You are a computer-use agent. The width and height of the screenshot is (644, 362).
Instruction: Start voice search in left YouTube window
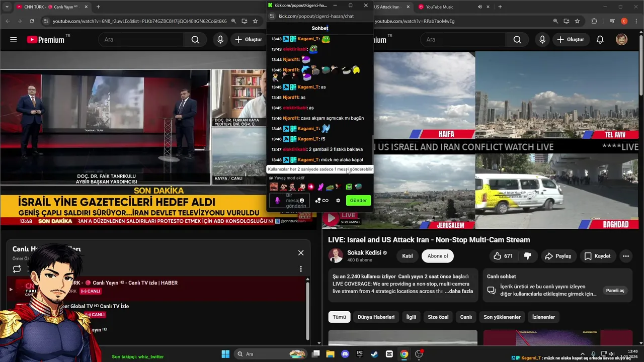click(x=220, y=40)
